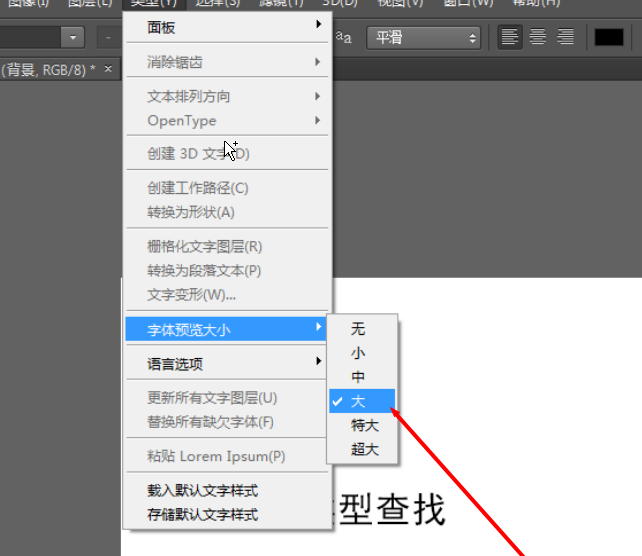Set font preview size to 超大

[x=362, y=449]
